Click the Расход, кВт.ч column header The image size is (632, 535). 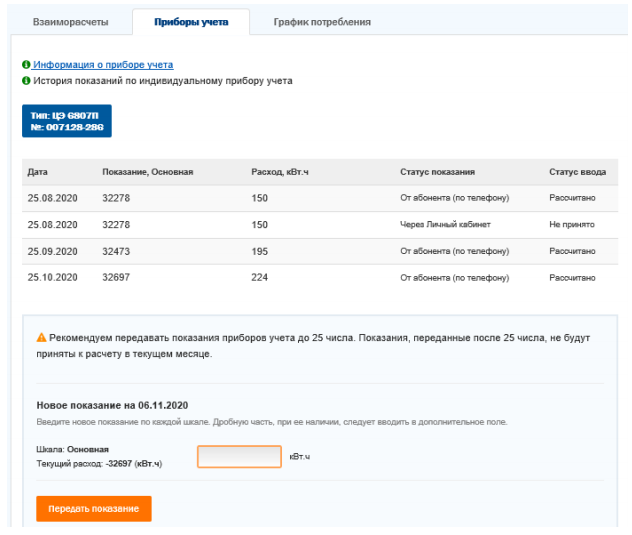click(x=279, y=172)
